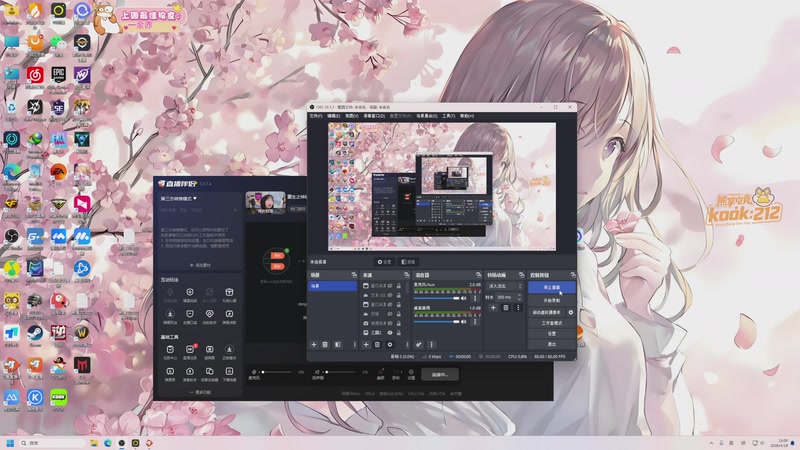Click the connecting status button in live companion
The image size is (800, 450).
440,374
